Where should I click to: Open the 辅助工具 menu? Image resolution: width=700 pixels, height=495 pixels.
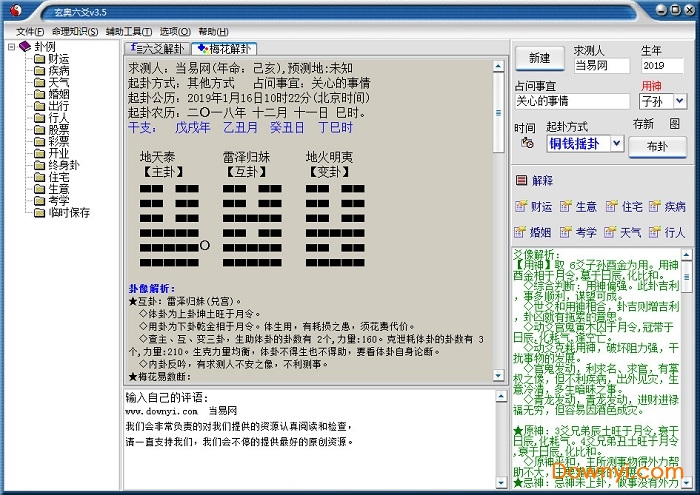128,31
